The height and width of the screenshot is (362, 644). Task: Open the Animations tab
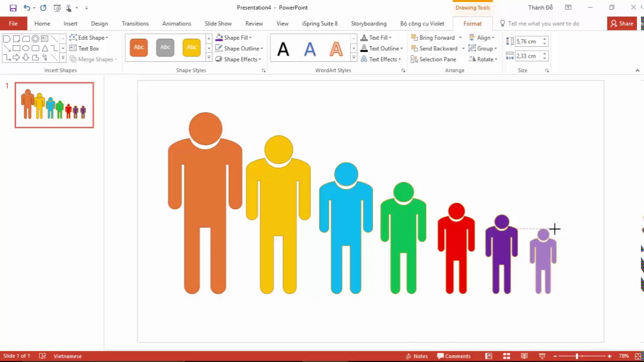click(177, 24)
